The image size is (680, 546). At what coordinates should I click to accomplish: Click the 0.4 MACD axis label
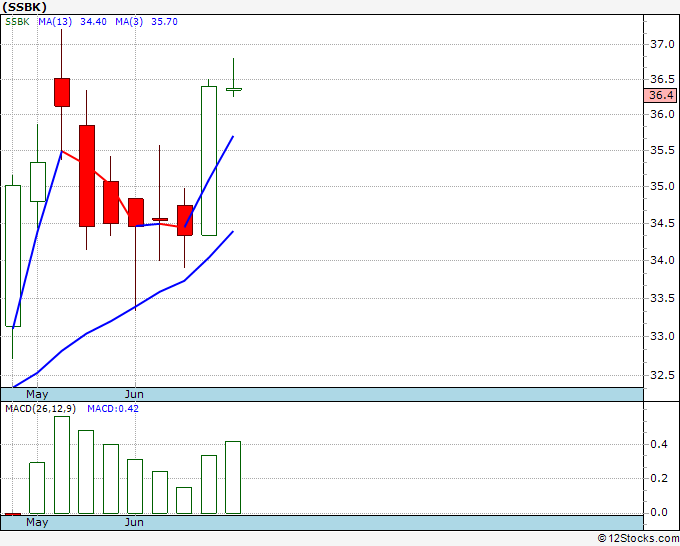pos(659,444)
